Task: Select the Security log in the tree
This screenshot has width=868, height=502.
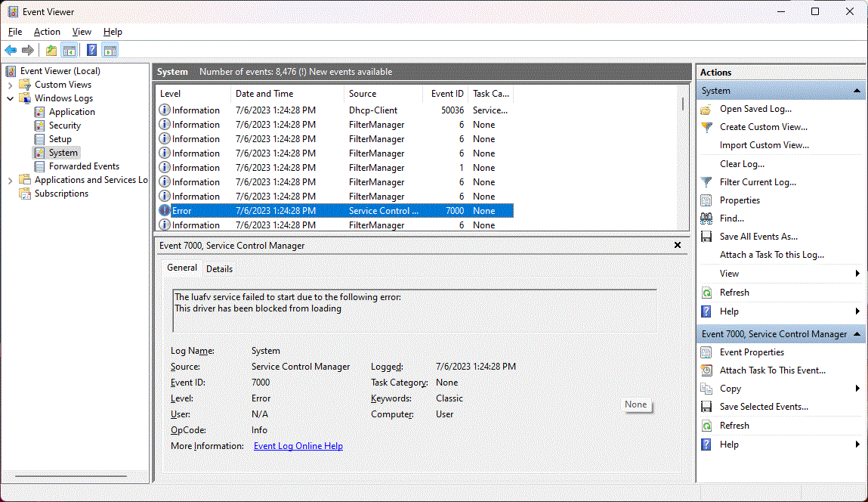Action: (x=65, y=125)
